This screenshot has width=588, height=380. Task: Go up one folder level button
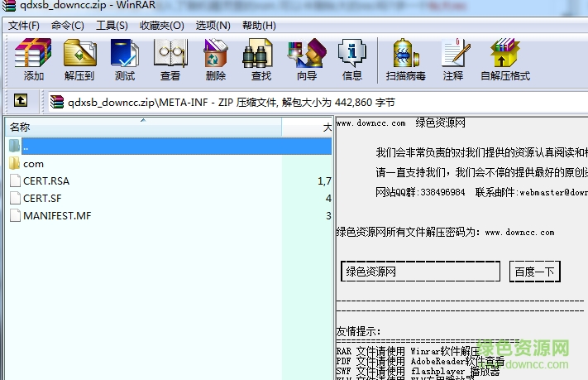point(21,102)
